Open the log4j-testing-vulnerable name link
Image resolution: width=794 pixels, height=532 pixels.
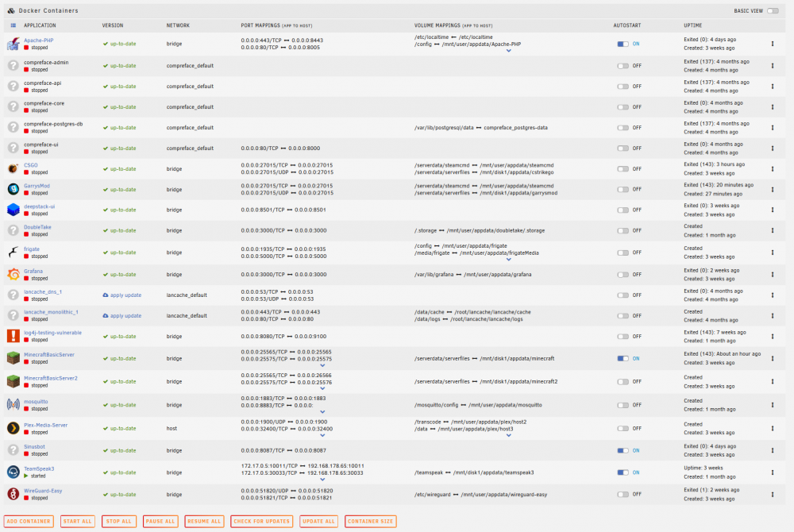(x=52, y=333)
